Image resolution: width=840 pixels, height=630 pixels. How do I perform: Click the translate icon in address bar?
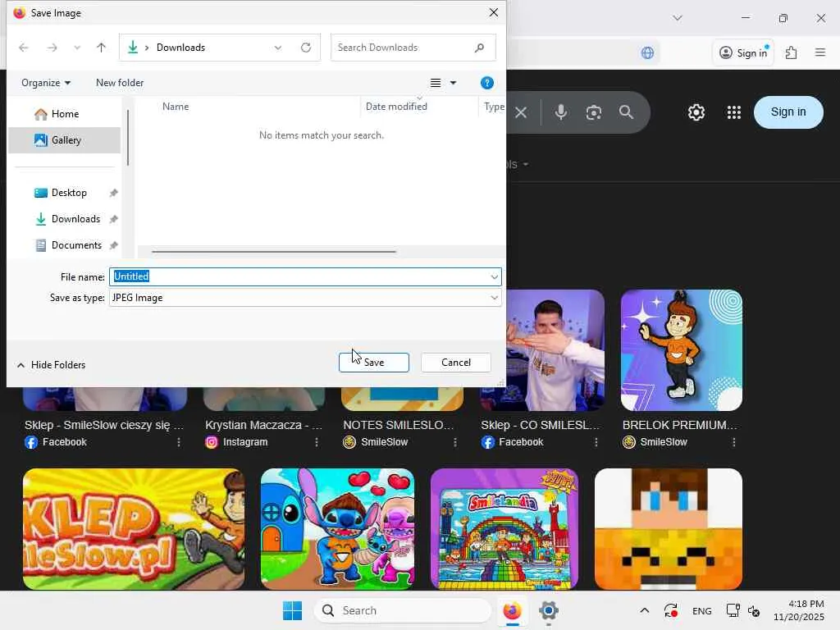click(647, 52)
